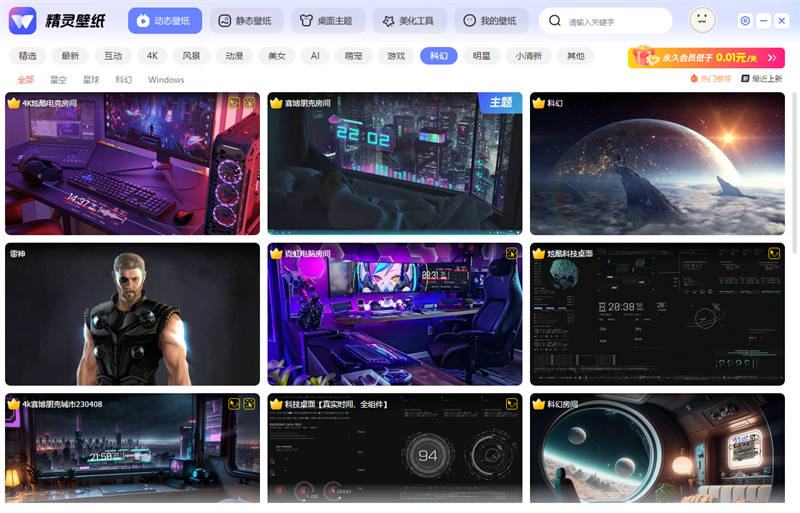Close the 精灵壁纸 window
The height and width of the screenshot is (513, 800).
click(782, 20)
